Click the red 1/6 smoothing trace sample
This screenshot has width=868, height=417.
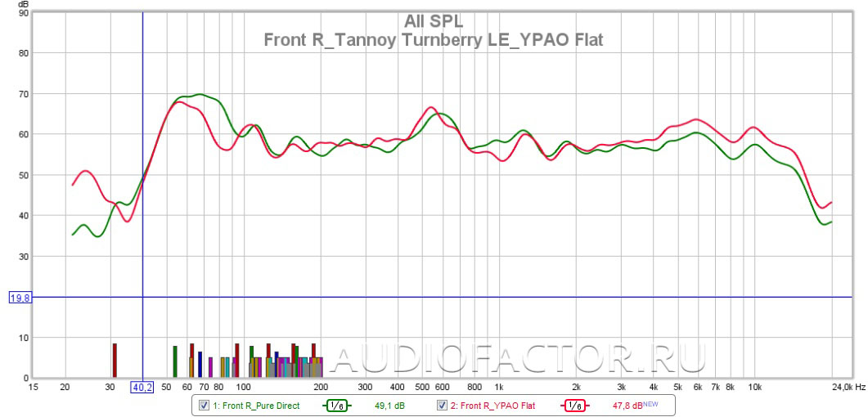coord(574,406)
